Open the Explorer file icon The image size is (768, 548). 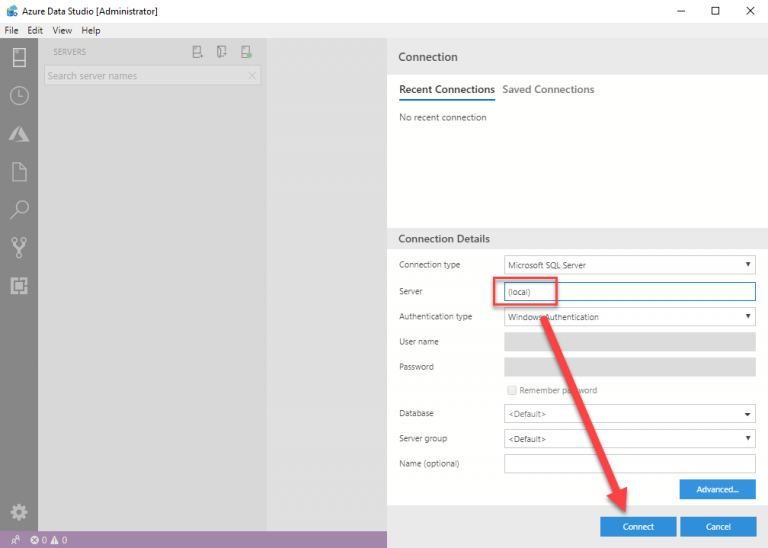19,172
